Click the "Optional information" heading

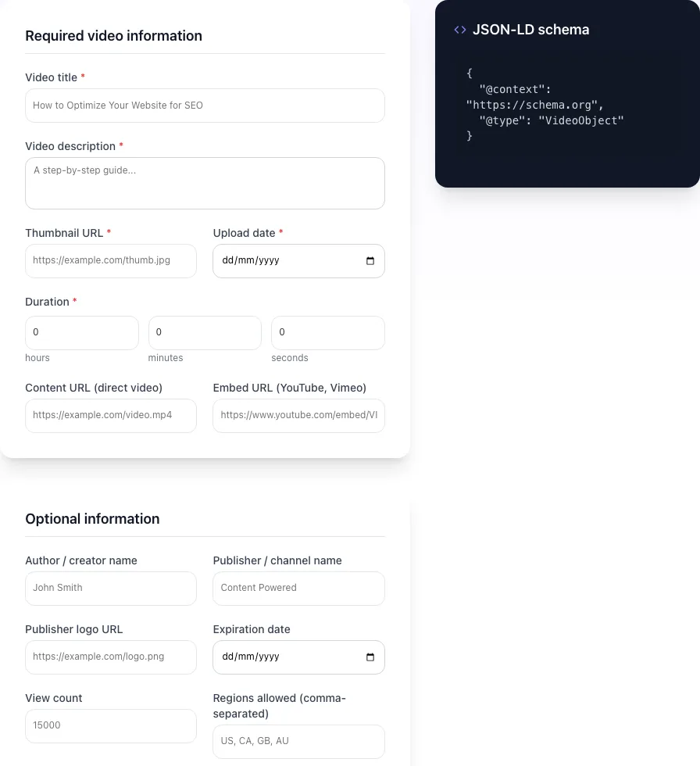[x=92, y=519]
